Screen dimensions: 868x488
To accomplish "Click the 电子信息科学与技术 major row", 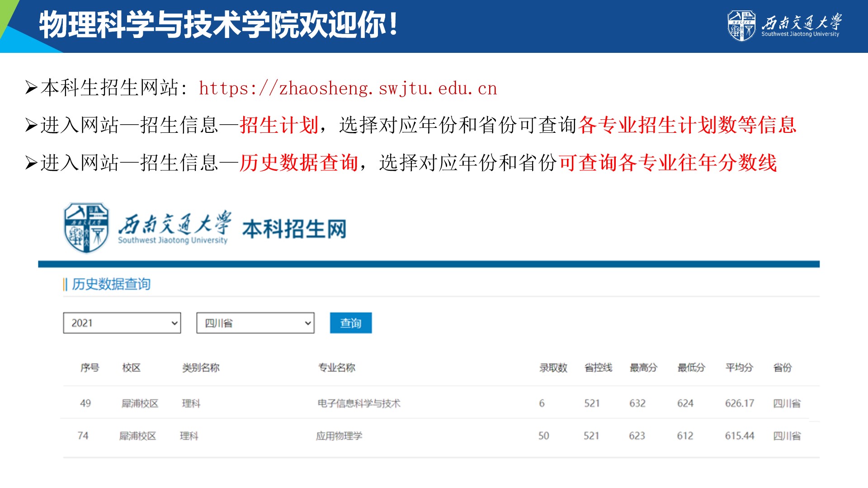I will coord(359,403).
